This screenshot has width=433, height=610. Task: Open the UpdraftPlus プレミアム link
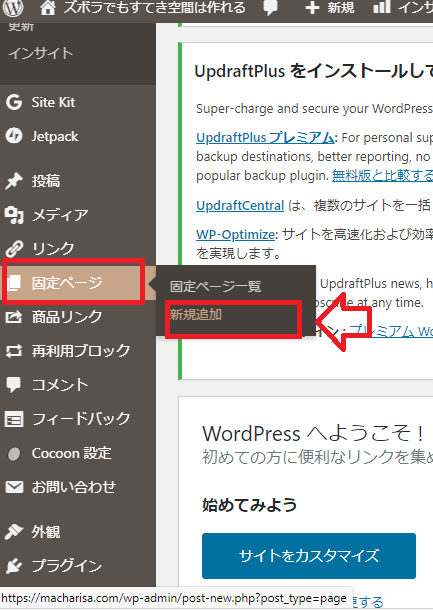point(265,137)
